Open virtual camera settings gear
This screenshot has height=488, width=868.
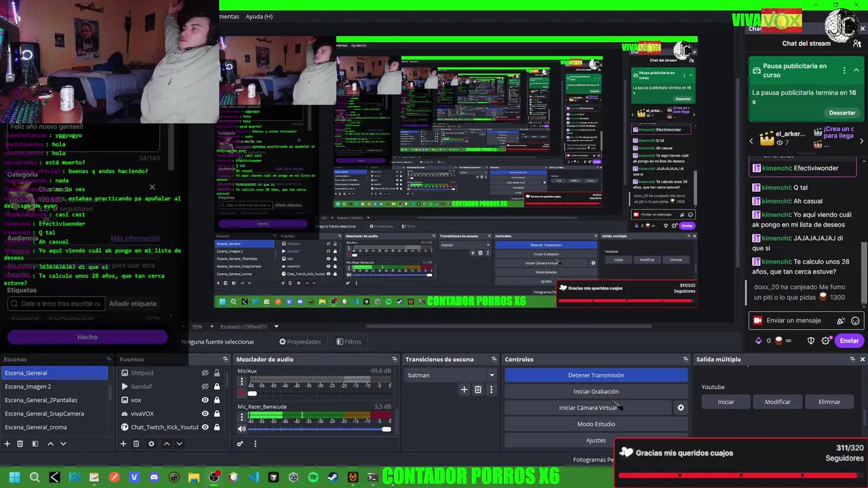coord(681,408)
